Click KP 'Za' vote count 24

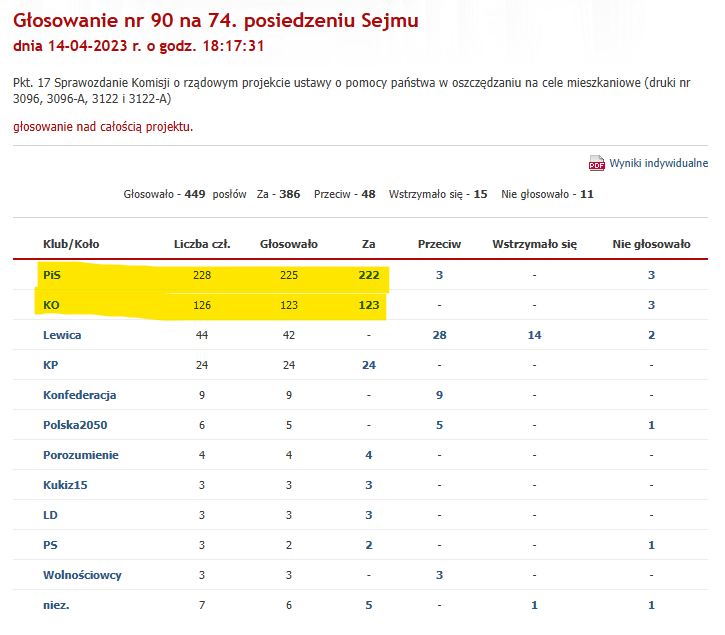click(x=368, y=365)
